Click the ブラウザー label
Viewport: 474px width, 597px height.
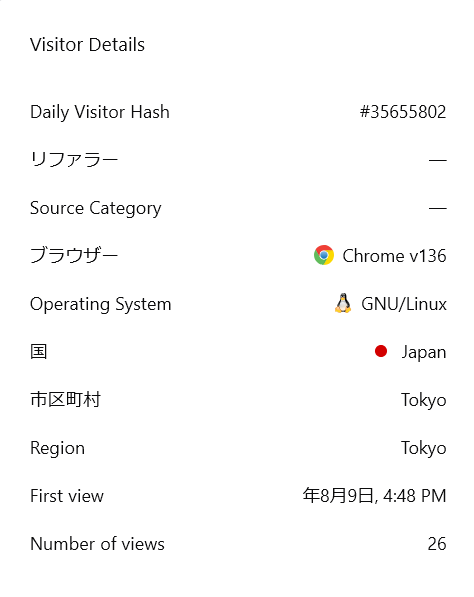[x=74, y=255]
